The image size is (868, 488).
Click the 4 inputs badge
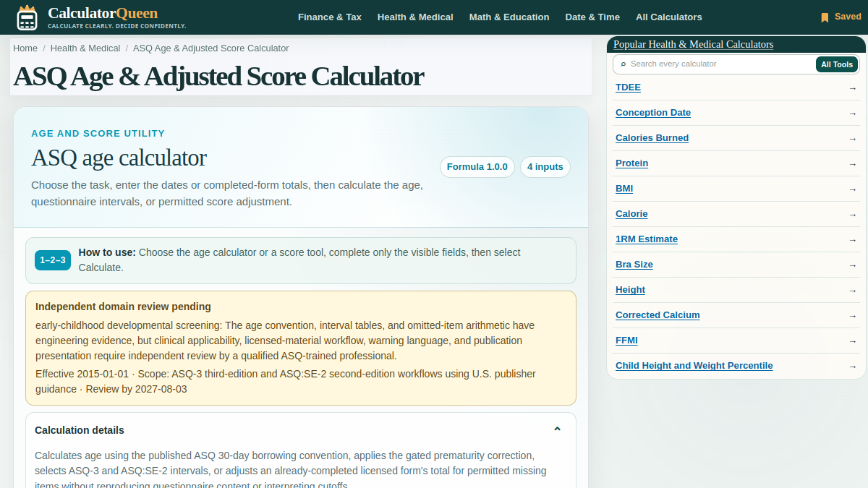(x=545, y=167)
